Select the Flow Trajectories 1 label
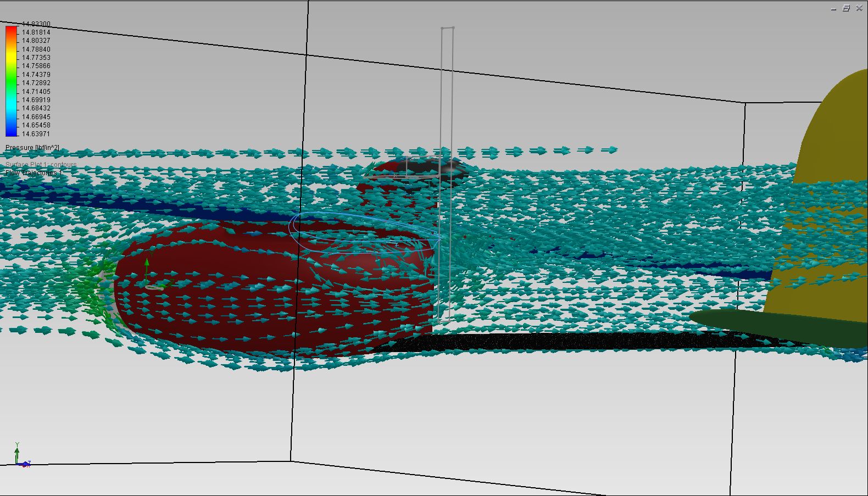 pyautogui.click(x=34, y=173)
